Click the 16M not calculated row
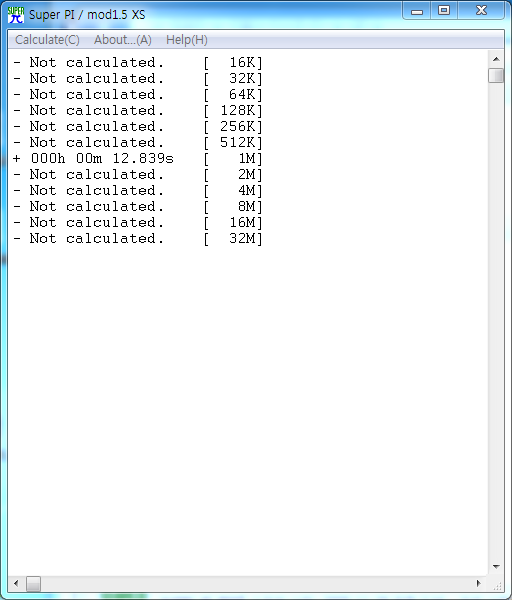Screen dimensions: 512x600 138,222
